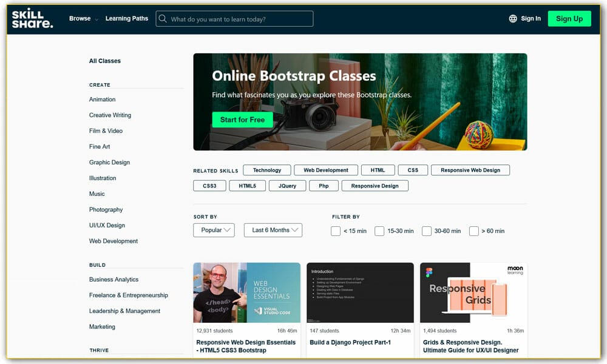Image resolution: width=607 pixels, height=364 pixels.
Task: Open the Popular sort dropdown
Action: [214, 230]
